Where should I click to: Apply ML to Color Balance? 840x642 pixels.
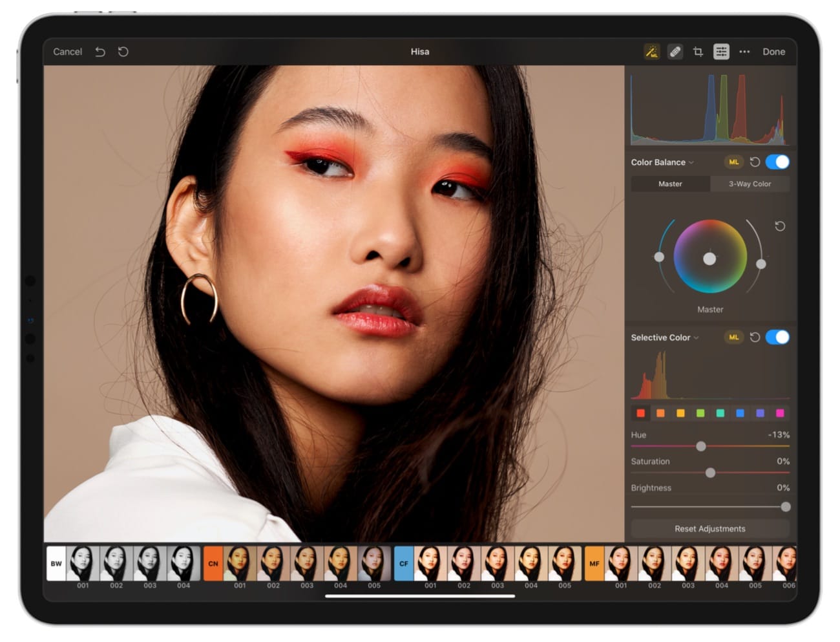click(733, 162)
